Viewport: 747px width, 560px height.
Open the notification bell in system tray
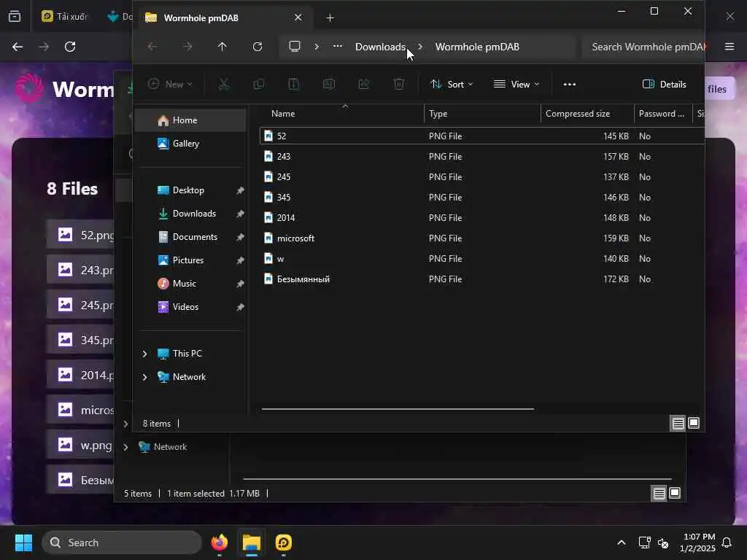727,542
